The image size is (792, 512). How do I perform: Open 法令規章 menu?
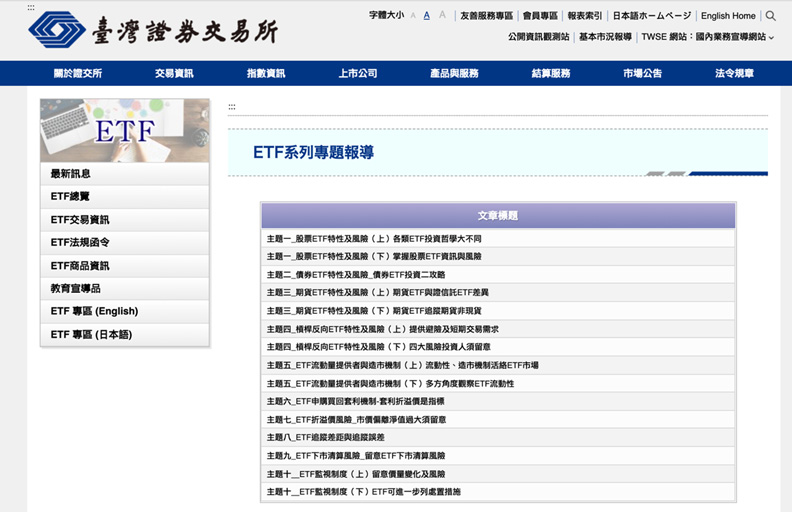click(734, 73)
